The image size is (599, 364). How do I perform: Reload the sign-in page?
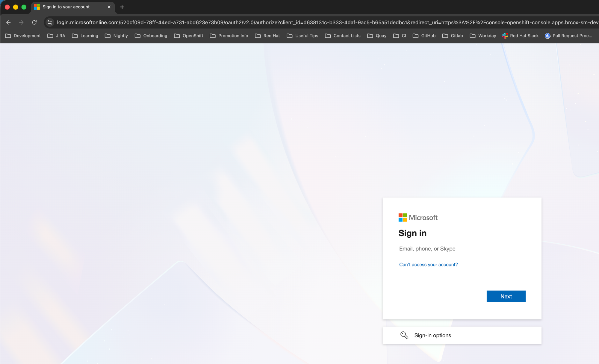coord(34,22)
